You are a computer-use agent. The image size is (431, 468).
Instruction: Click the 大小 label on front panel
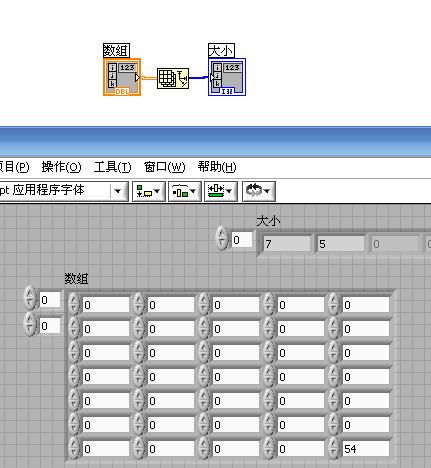268,221
